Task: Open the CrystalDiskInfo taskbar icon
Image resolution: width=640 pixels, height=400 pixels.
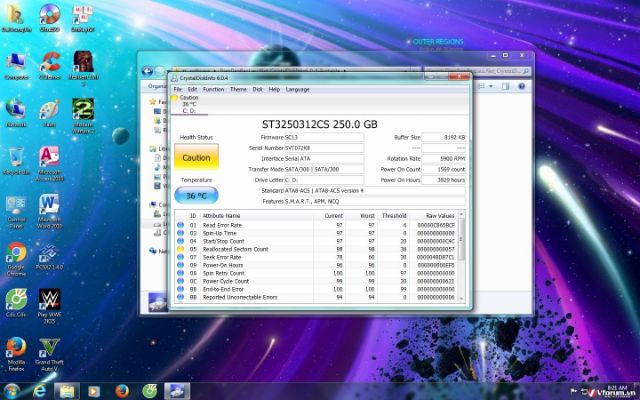Action: 177,391
